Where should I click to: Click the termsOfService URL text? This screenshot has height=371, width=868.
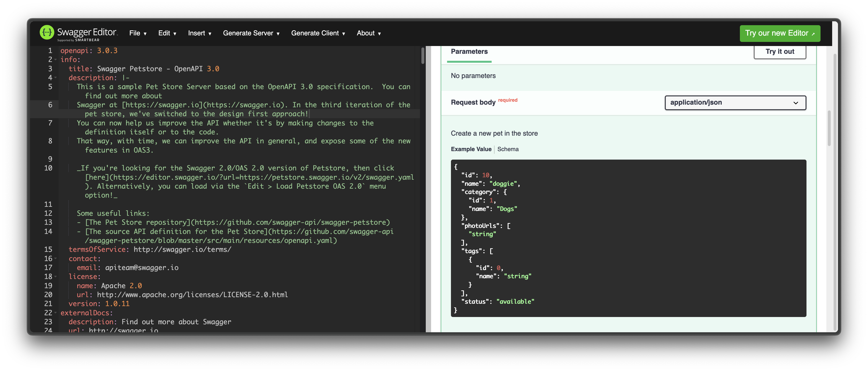182,249
